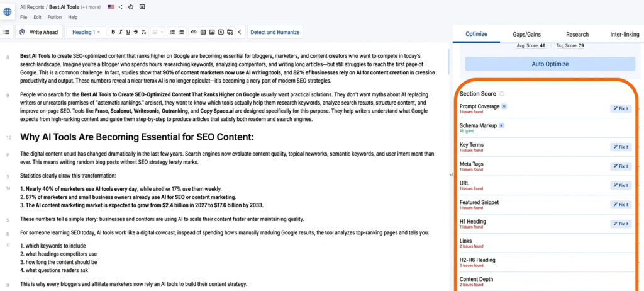This screenshot has width=644, height=291.
Task: Click the last icon before collapse chevron
Action: click(230, 32)
